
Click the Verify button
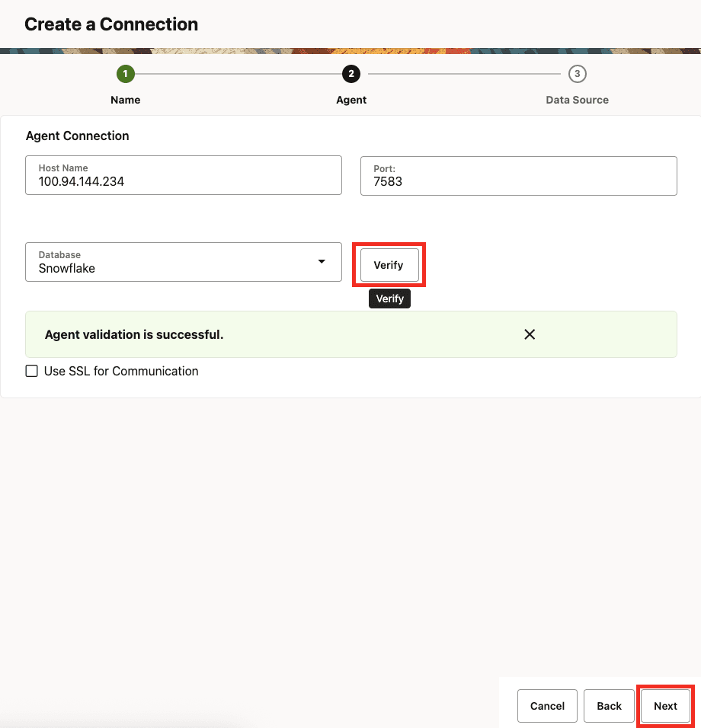pyautogui.click(x=389, y=265)
